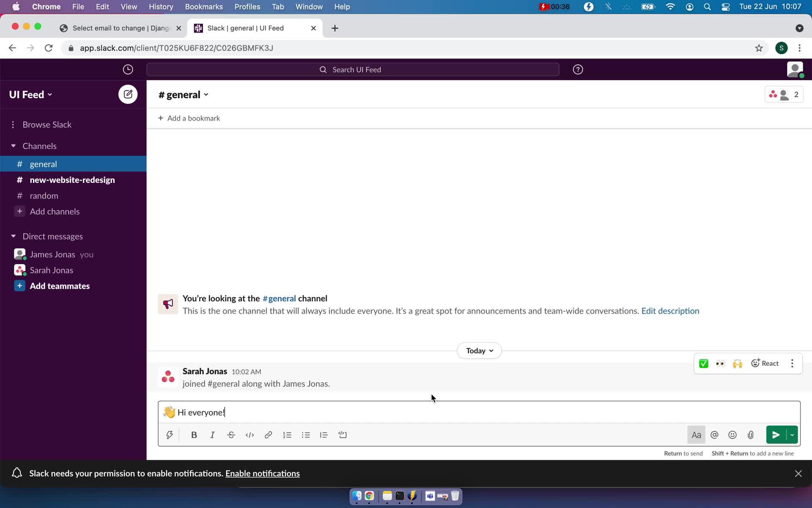Select the #random channel

coord(44,196)
